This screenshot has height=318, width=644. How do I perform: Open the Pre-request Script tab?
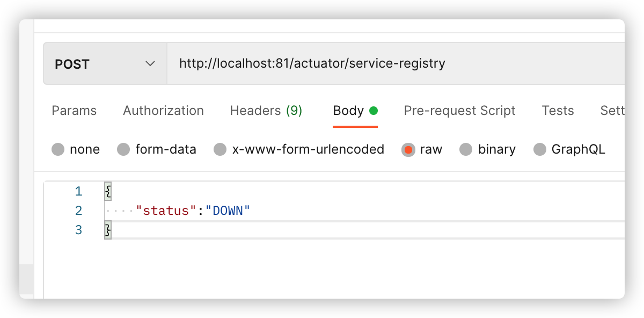459,111
